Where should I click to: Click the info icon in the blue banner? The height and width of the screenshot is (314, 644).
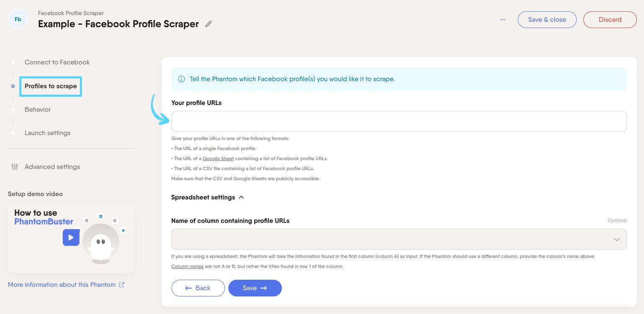click(x=181, y=79)
